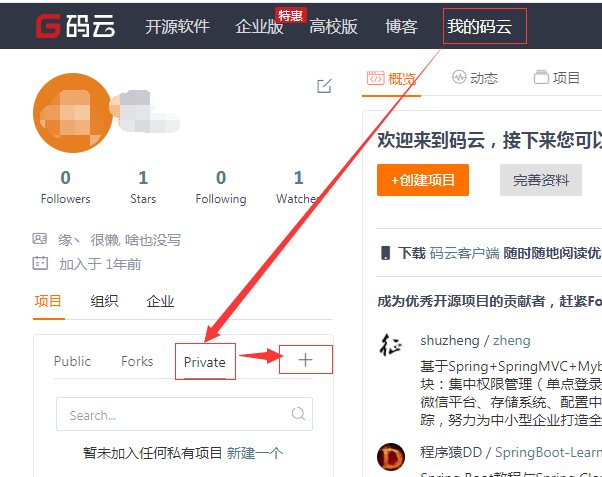Click the phone icon beside 下载
This screenshot has width=602, height=477.
(x=385, y=253)
